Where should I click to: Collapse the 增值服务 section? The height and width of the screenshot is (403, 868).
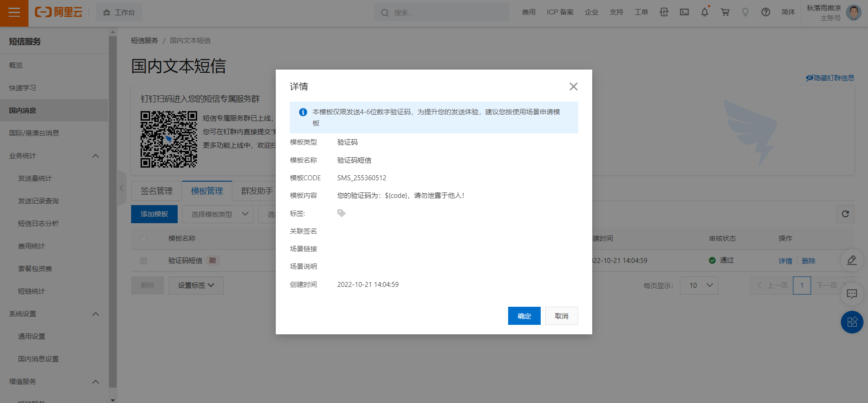(95, 382)
